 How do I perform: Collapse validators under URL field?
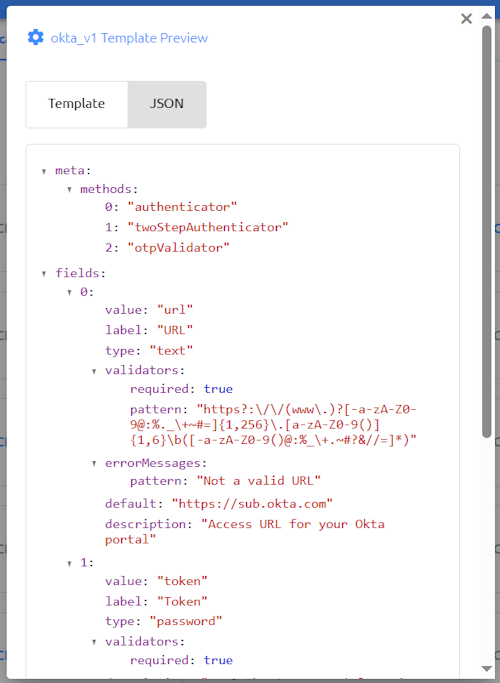tap(94, 371)
